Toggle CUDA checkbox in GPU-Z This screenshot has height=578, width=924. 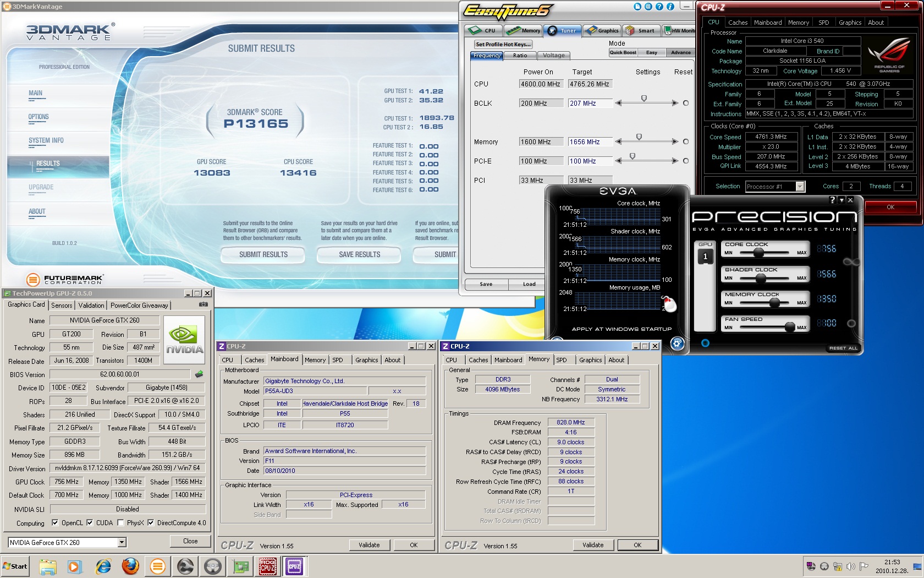click(90, 522)
